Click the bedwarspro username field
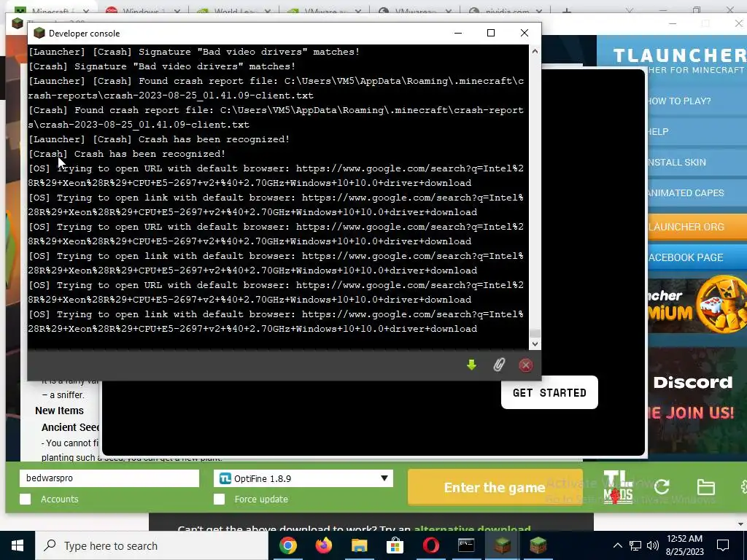 [x=109, y=478]
